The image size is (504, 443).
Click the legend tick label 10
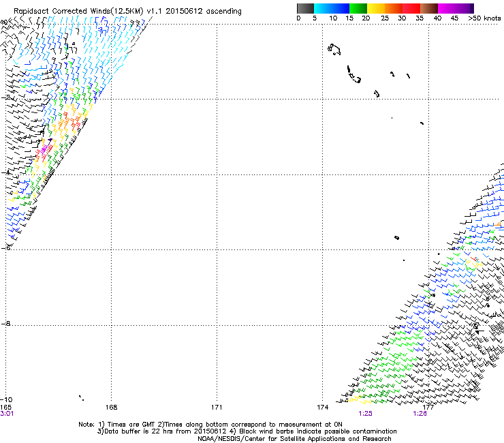coord(333,18)
